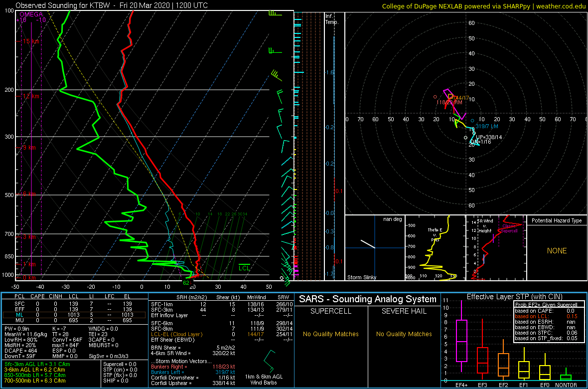Click the Storm Slinky panel label

click(362, 277)
